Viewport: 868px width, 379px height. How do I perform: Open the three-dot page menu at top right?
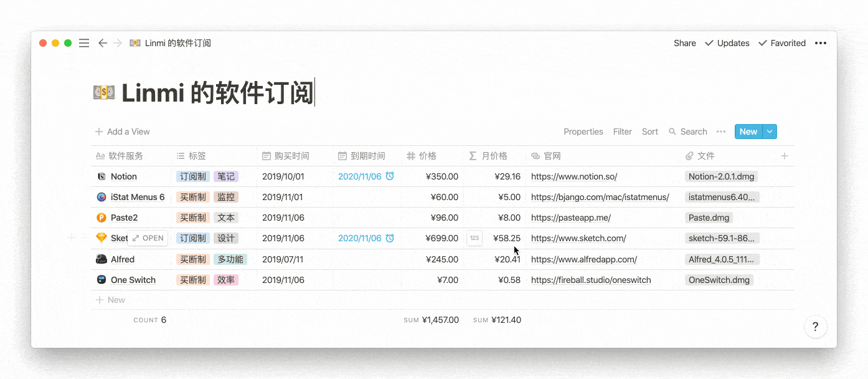pos(821,43)
